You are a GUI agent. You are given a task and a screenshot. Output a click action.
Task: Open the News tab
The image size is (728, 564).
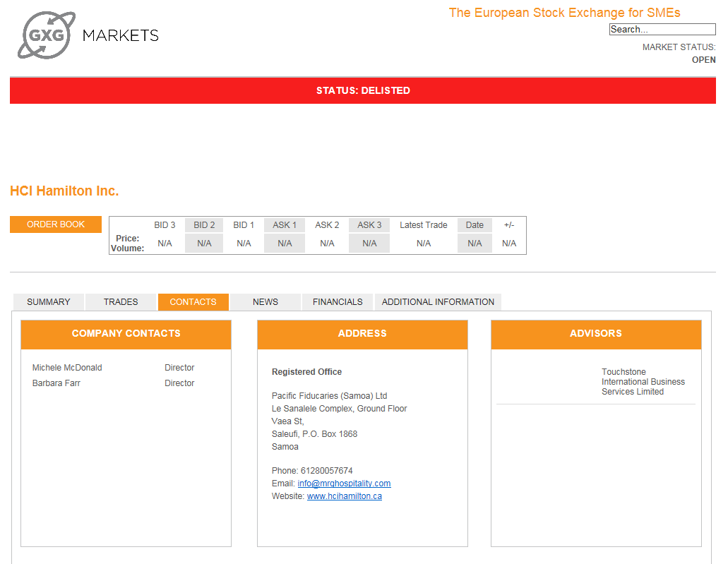pyautogui.click(x=265, y=301)
